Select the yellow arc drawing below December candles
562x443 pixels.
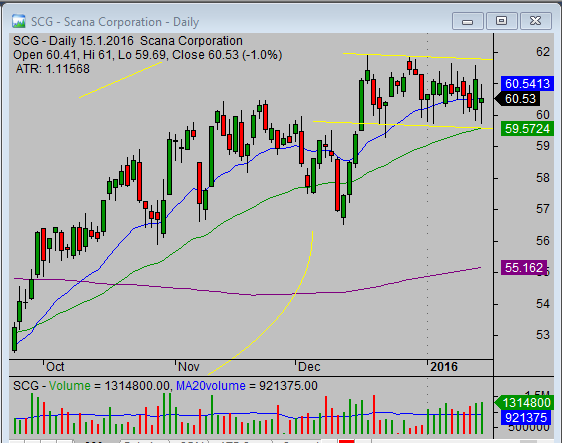coord(294,294)
